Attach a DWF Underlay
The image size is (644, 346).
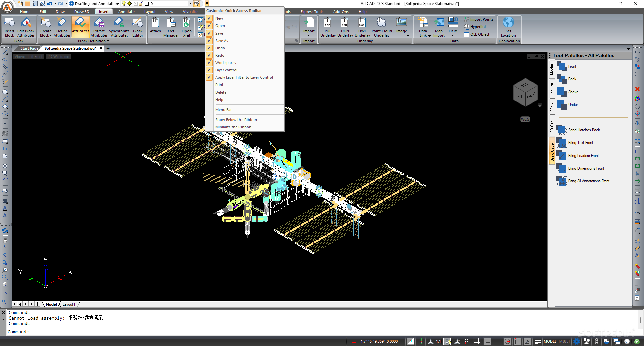362,27
